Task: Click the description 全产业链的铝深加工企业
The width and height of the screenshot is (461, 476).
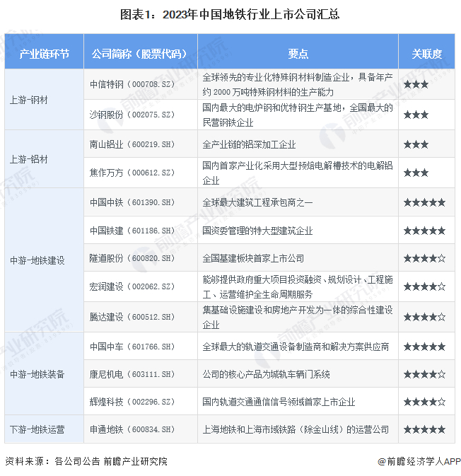Action: pyautogui.click(x=249, y=144)
